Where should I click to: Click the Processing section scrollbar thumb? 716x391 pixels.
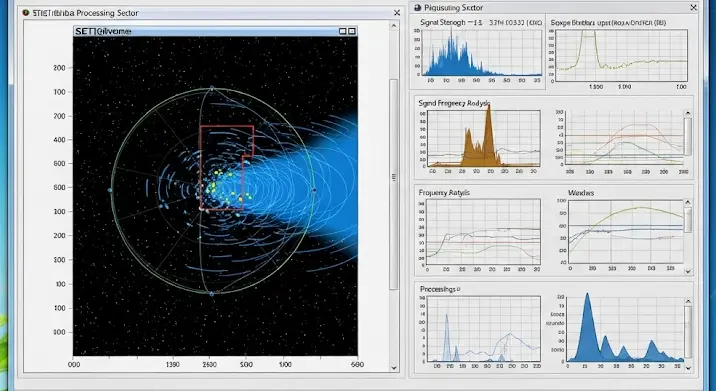click(x=688, y=332)
